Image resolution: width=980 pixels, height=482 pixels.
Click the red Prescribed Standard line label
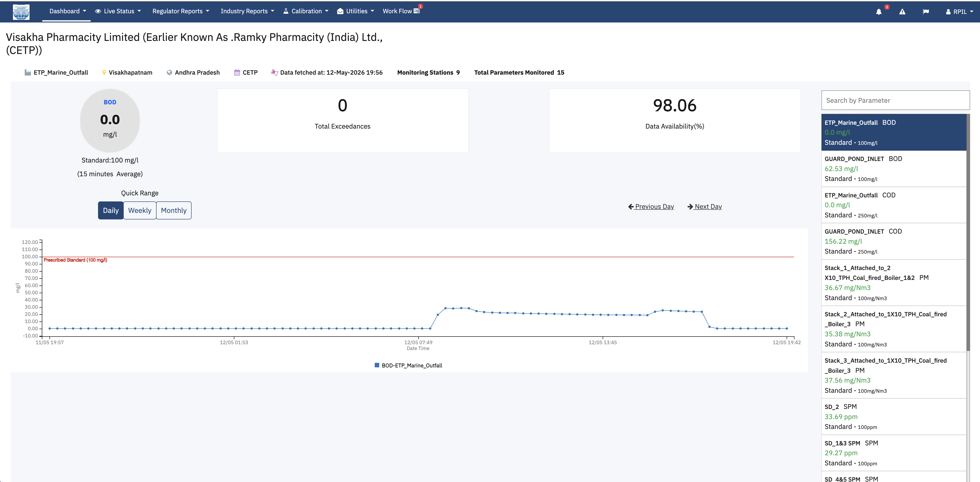pos(75,260)
